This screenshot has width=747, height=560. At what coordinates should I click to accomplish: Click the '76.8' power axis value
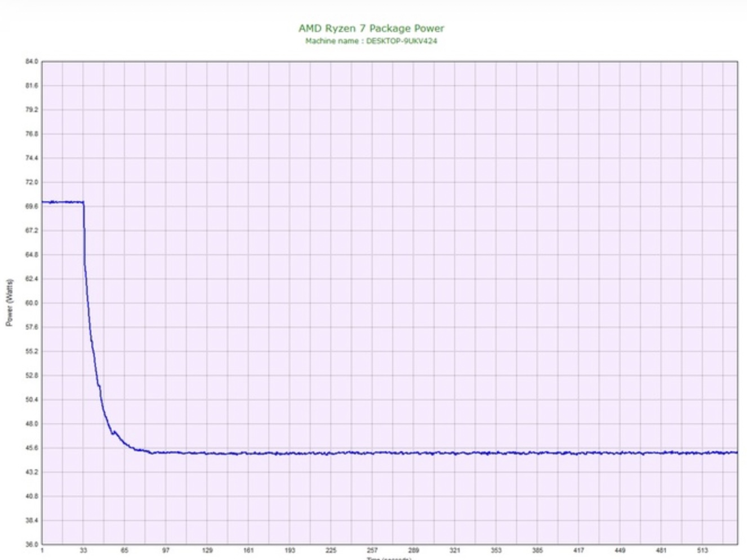point(32,134)
